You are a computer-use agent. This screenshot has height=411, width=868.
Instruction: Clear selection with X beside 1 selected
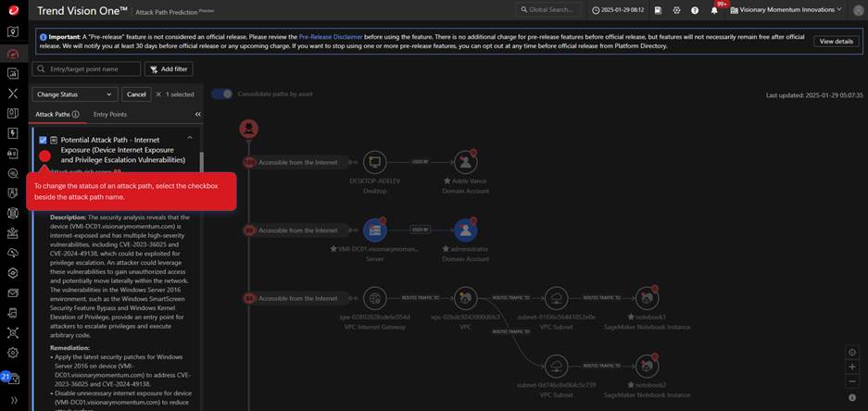click(x=158, y=94)
